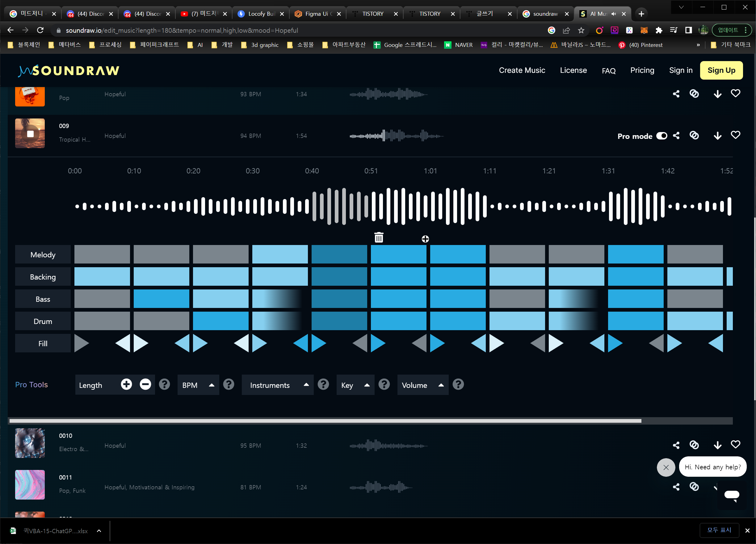Share track 009 with the share icon

click(676, 135)
